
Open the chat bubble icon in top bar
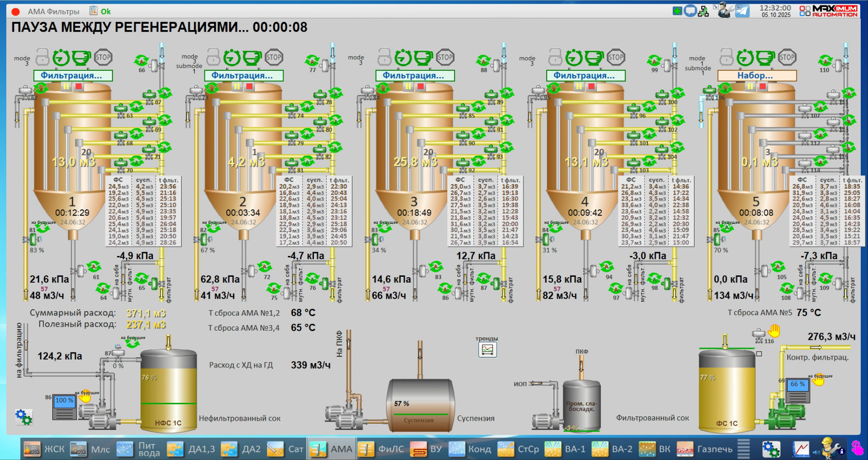tap(690, 11)
